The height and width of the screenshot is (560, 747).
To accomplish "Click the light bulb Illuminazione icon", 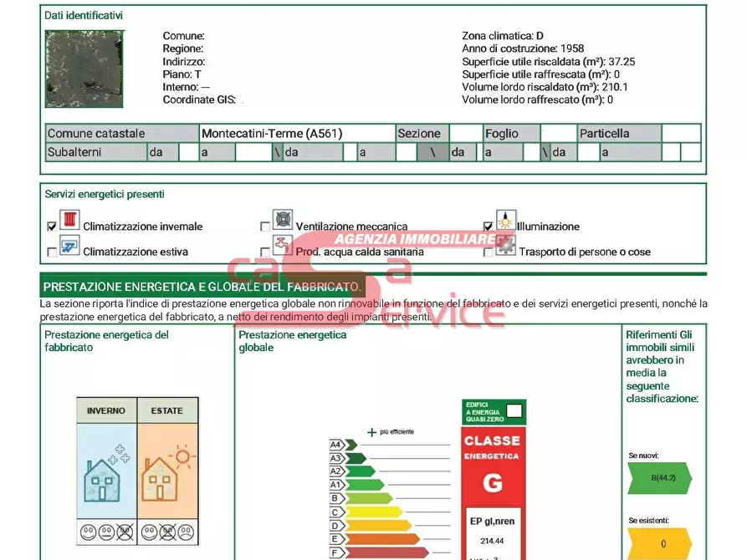I will (506, 221).
